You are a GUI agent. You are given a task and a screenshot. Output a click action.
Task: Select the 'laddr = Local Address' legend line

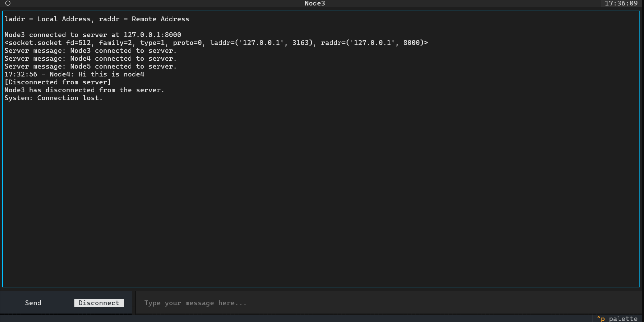97,19
